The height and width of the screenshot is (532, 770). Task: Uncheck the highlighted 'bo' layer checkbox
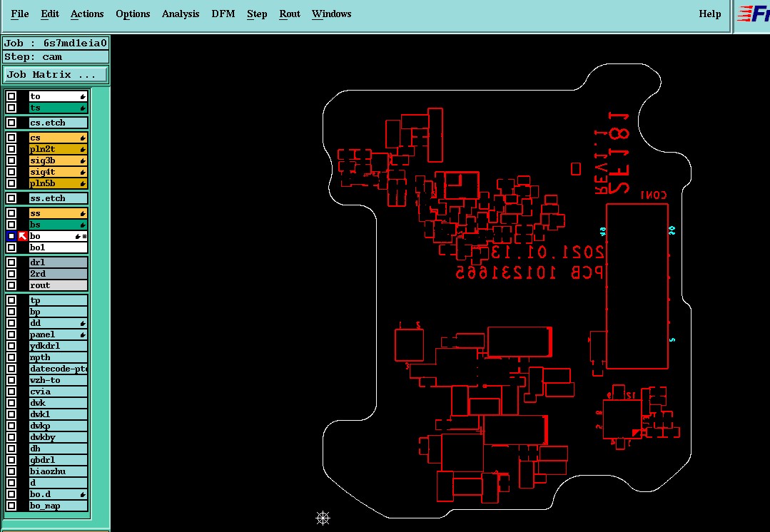coord(11,236)
